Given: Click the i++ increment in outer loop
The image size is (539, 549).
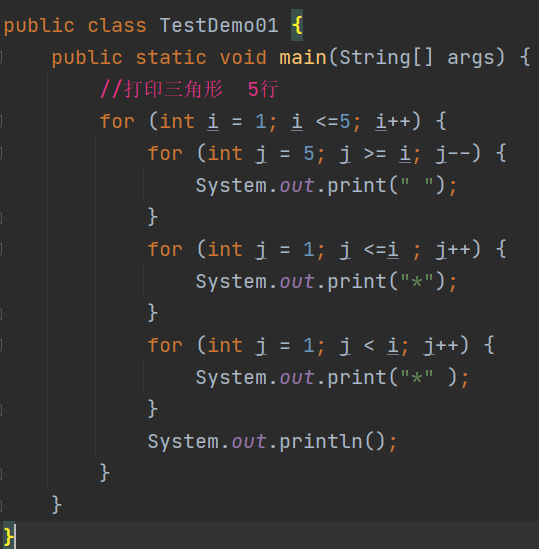Looking at the screenshot, I should click(393, 121).
